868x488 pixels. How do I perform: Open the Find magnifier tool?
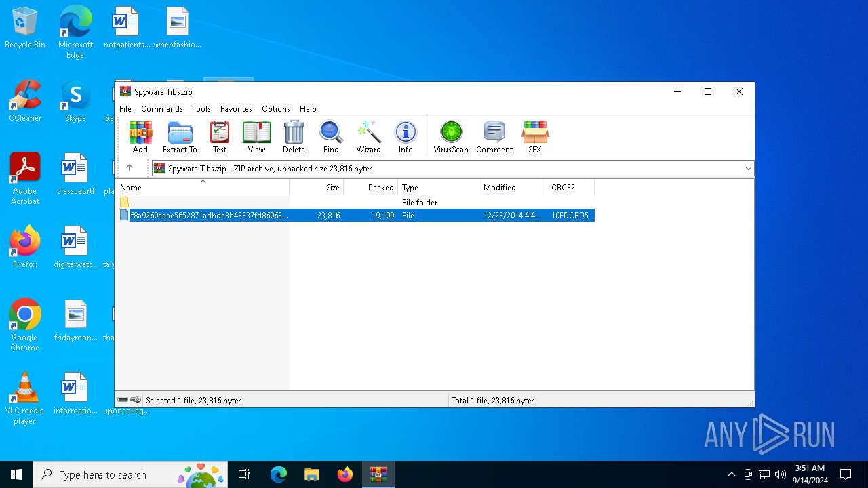click(331, 138)
